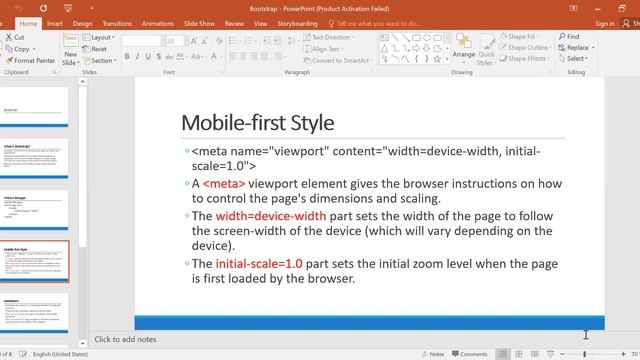Open Align Text dropdown
The width and height of the screenshot is (640, 360).
tap(323, 49)
